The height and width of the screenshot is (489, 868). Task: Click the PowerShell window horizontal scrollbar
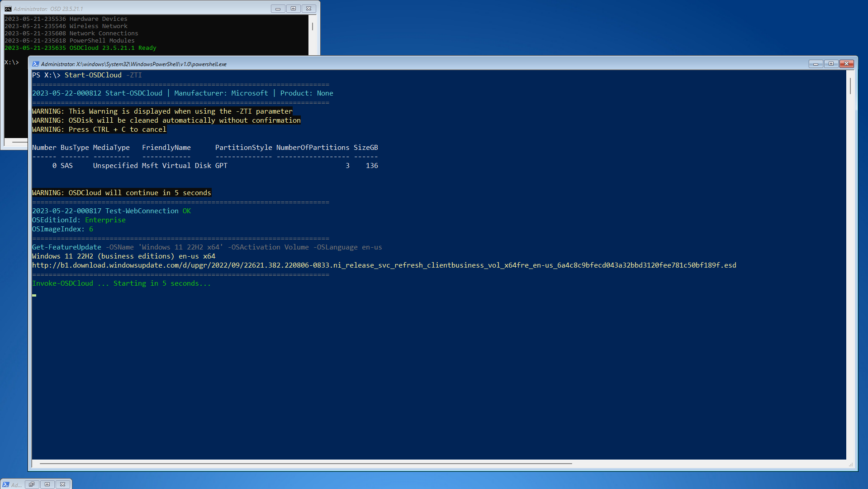(x=306, y=464)
